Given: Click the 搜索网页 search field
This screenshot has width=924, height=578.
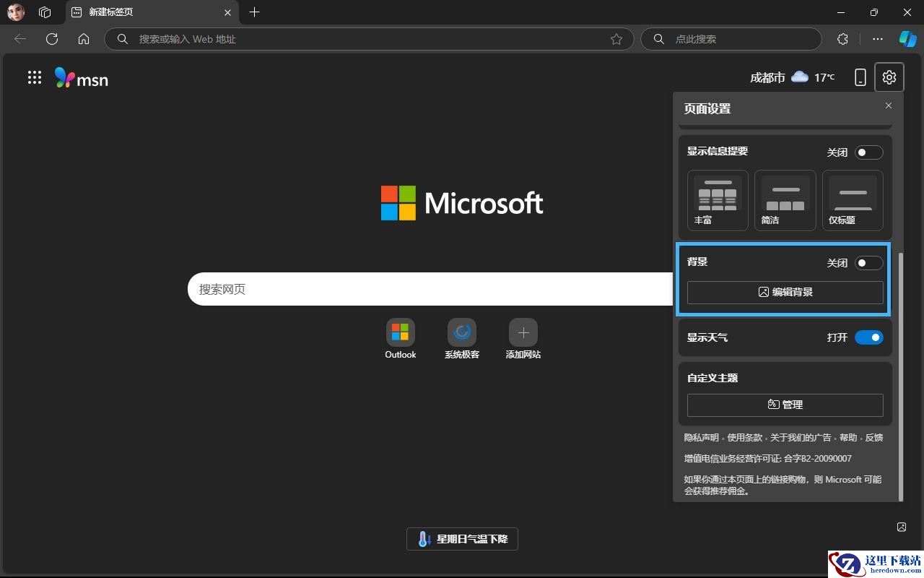Looking at the screenshot, I should click(x=430, y=289).
